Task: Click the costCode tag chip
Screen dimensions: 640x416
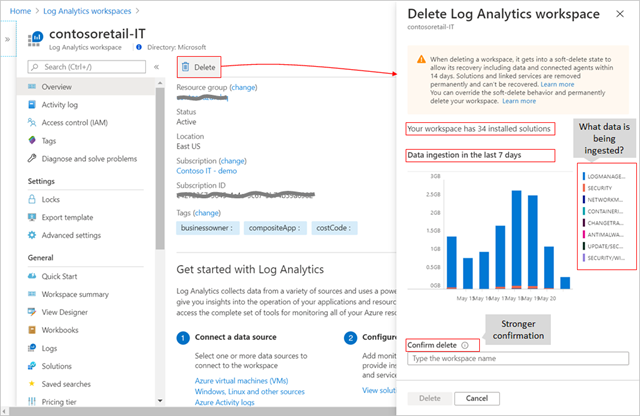Action: pos(334,228)
